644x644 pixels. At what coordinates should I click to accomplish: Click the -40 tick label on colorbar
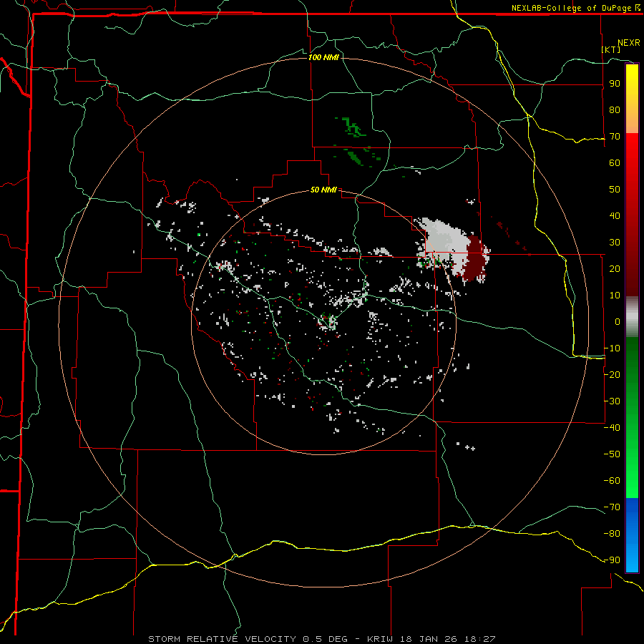pos(612,428)
